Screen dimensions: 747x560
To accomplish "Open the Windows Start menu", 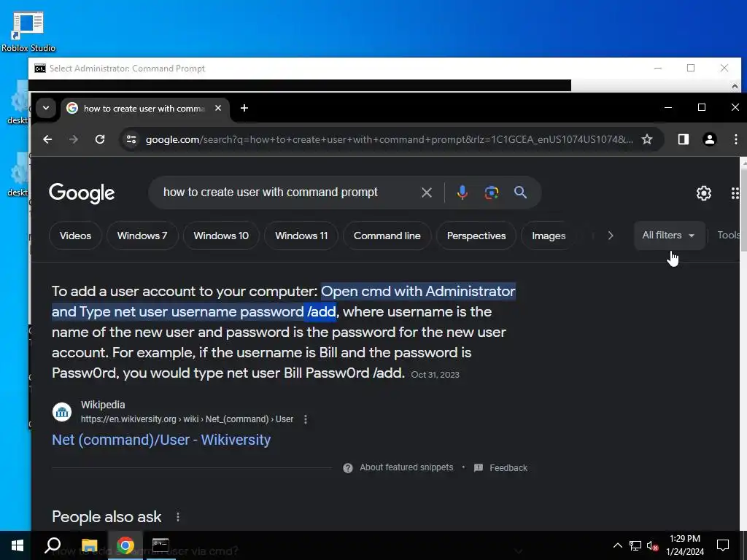I will pyautogui.click(x=18, y=545).
